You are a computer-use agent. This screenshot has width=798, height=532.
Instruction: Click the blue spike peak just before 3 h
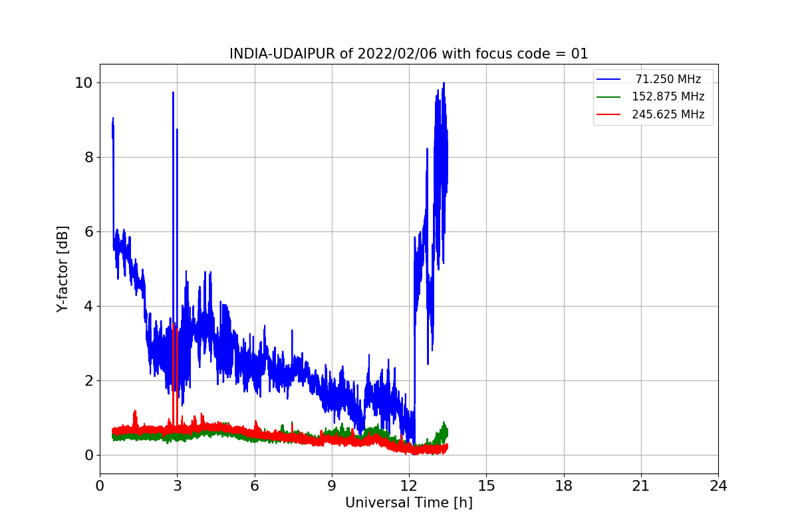[x=173, y=93]
